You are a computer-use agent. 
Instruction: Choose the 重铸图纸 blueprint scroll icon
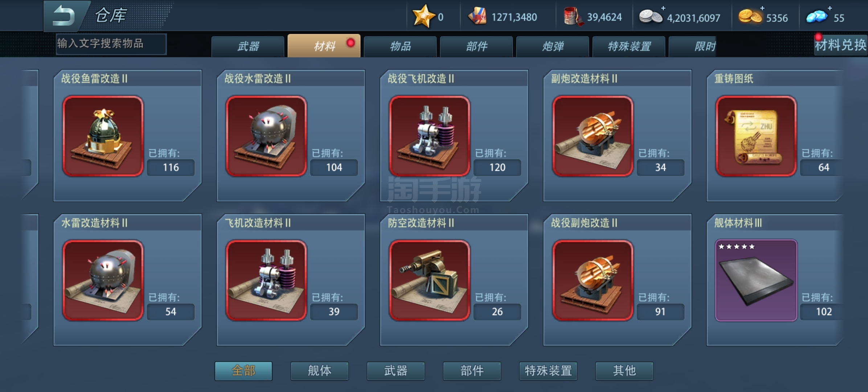tap(756, 136)
